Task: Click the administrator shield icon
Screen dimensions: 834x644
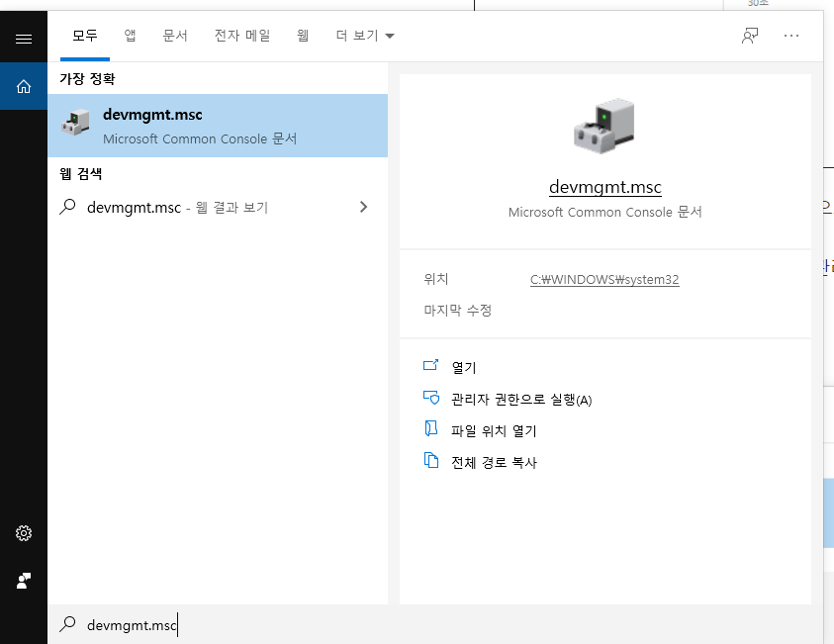Action: (x=431, y=398)
